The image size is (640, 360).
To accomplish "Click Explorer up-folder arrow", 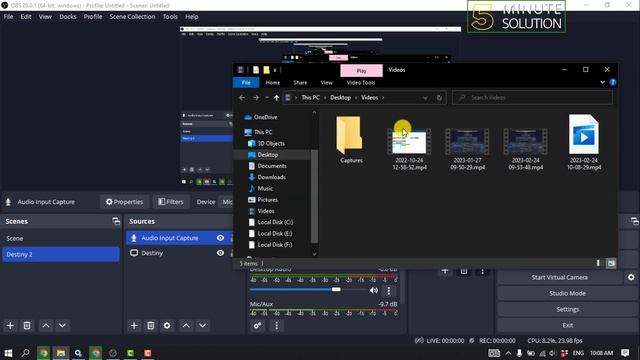I will [x=276, y=98].
